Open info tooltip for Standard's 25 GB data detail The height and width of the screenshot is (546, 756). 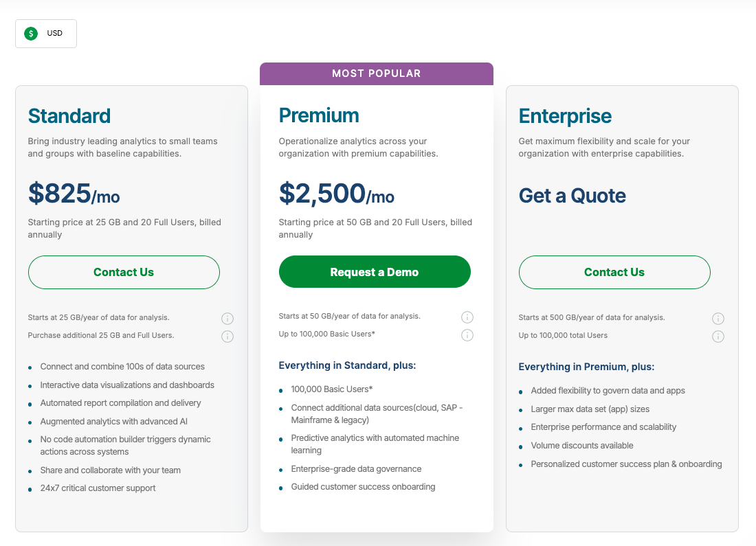pos(227,318)
